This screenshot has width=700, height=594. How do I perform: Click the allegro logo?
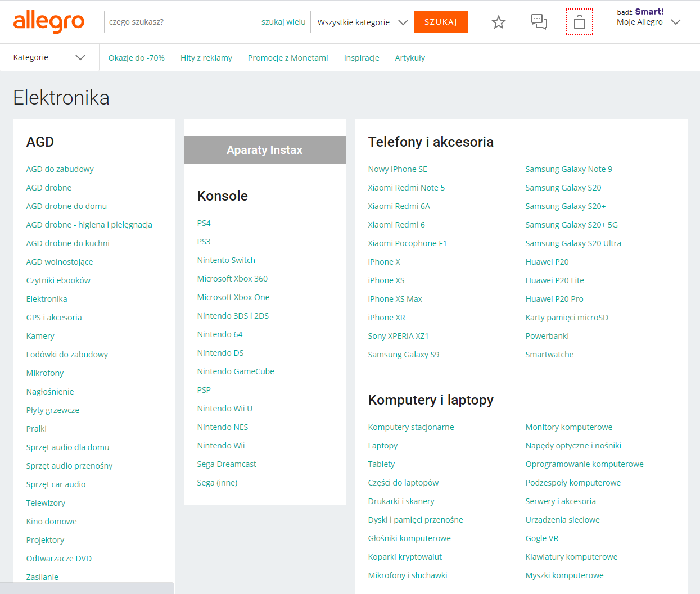(x=49, y=21)
